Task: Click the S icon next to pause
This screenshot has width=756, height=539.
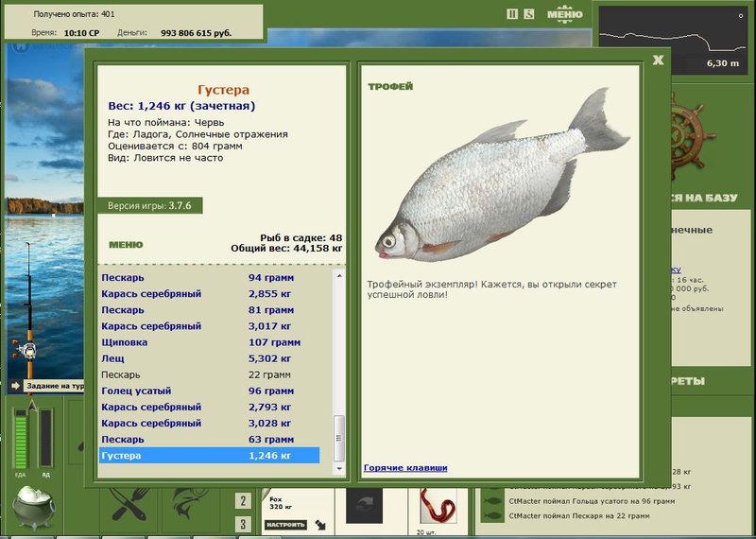Action: pos(529,14)
